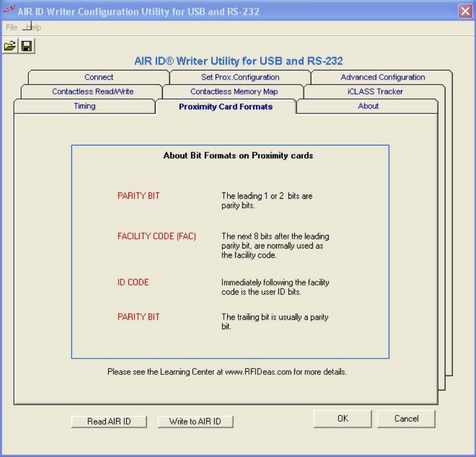Switch to the Timing tab
Viewport: 476px width, 457px height.
(84, 106)
